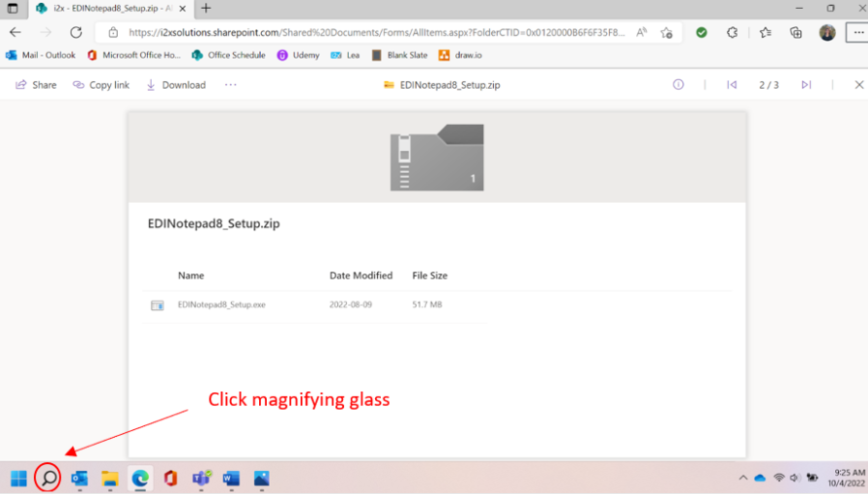Open the info details pane
The image size is (868, 494).
coord(679,85)
